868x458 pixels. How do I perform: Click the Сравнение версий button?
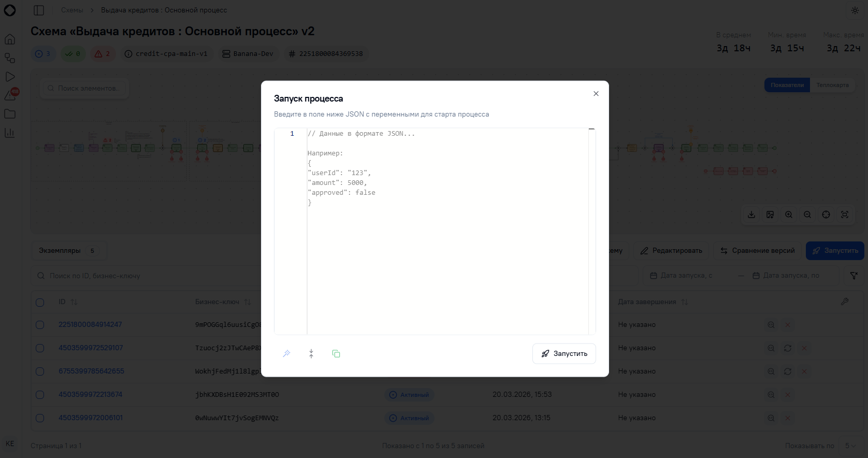(x=757, y=250)
